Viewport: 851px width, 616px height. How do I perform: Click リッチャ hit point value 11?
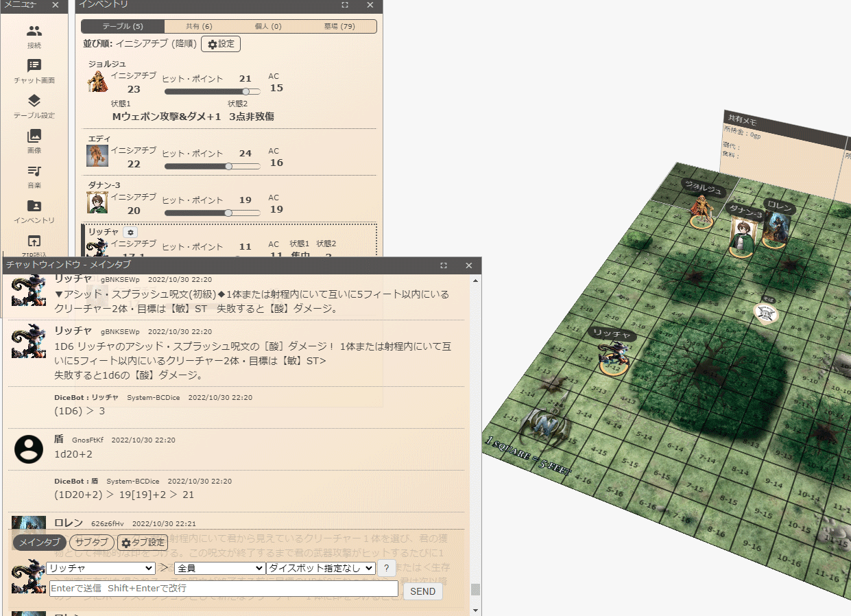coord(245,247)
